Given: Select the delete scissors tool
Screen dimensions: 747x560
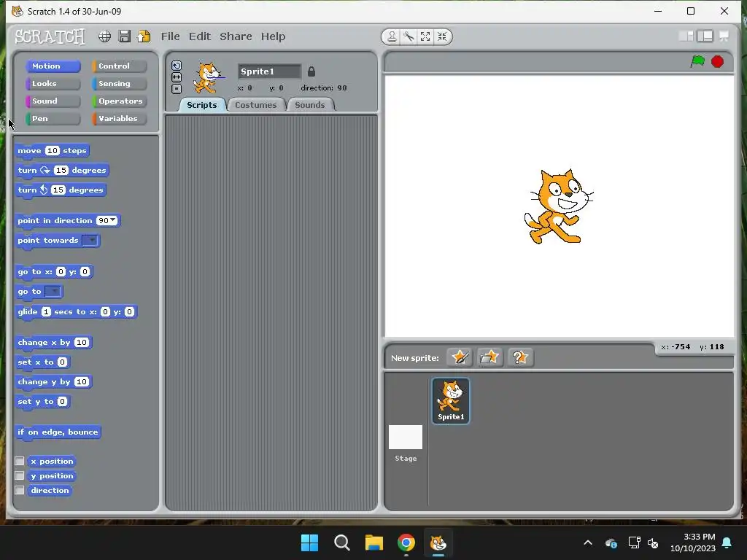Looking at the screenshot, I should [x=409, y=36].
